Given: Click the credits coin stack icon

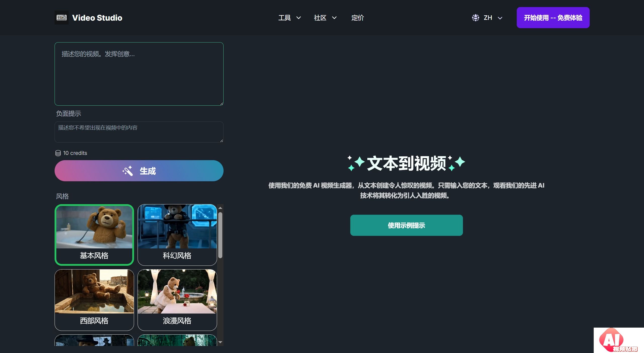Looking at the screenshot, I should pos(58,153).
